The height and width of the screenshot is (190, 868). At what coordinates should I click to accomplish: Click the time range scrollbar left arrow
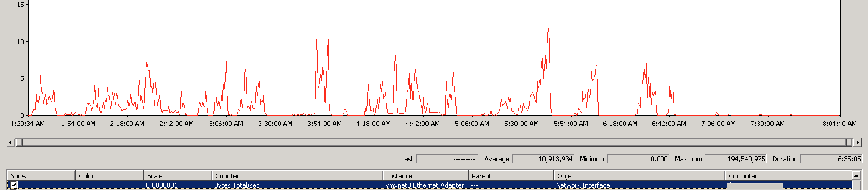point(10,142)
